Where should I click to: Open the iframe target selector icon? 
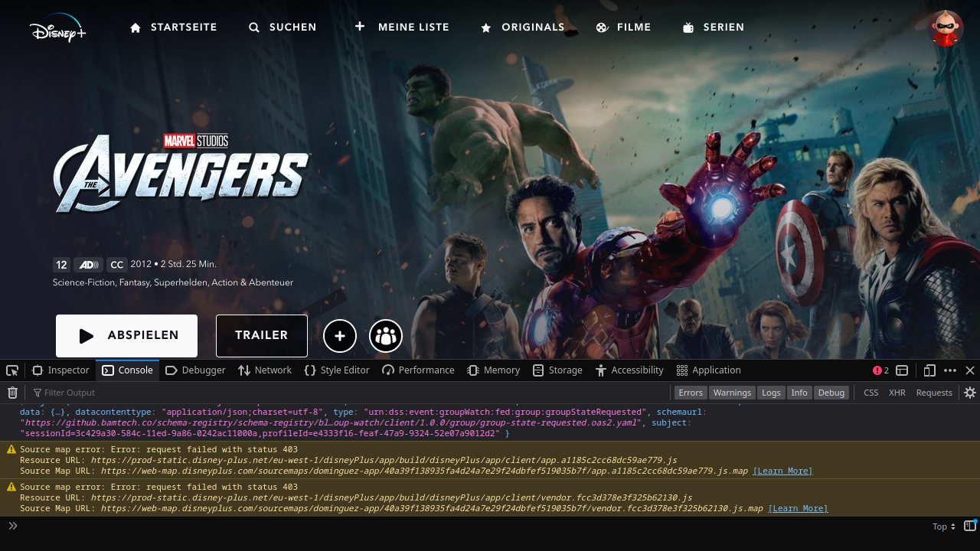tap(902, 370)
